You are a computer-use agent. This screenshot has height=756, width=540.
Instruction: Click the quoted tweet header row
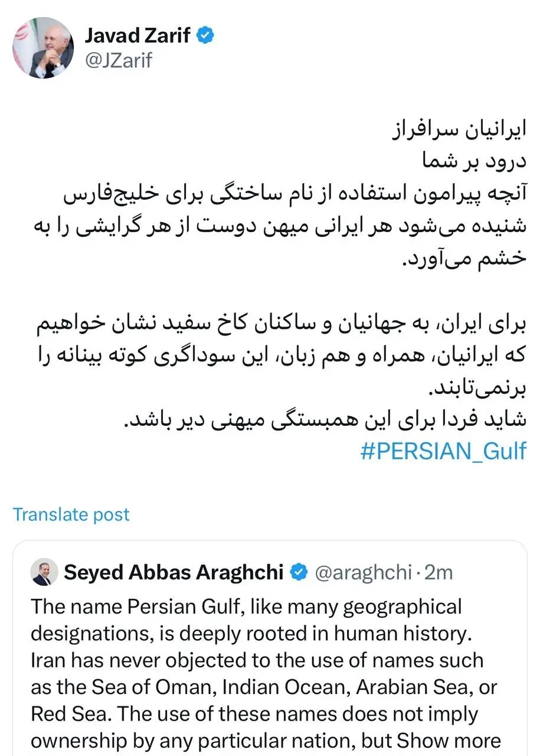[x=236, y=571]
